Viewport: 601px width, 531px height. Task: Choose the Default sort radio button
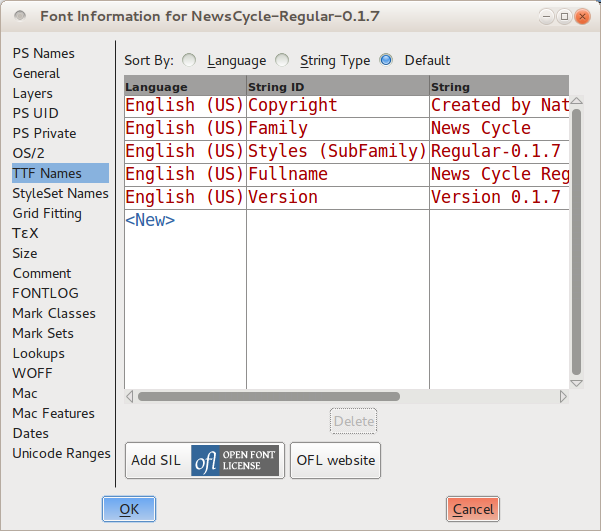coord(386,61)
